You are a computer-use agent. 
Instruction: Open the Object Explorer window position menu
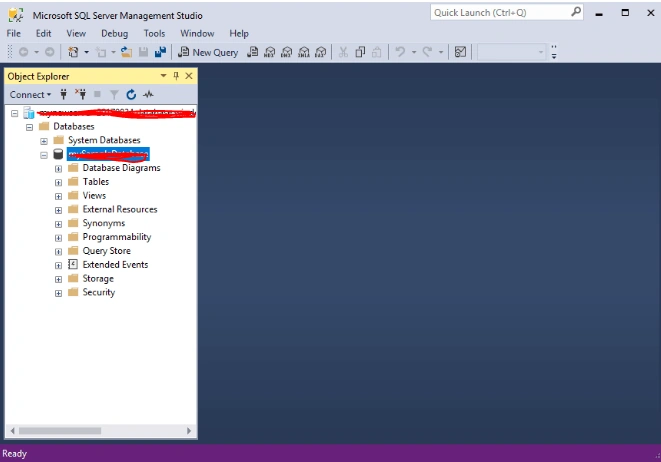click(x=164, y=76)
